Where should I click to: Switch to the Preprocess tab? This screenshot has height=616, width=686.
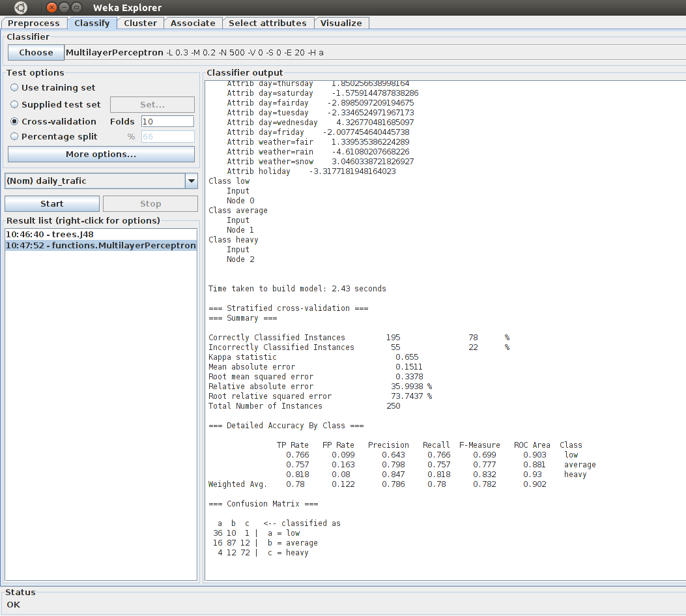pos(34,23)
